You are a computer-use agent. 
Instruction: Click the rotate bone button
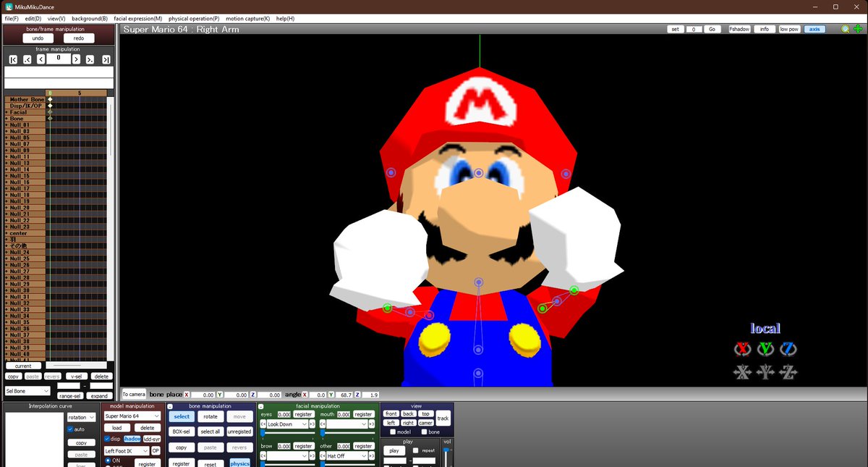pyautogui.click(x=210, y=416)
